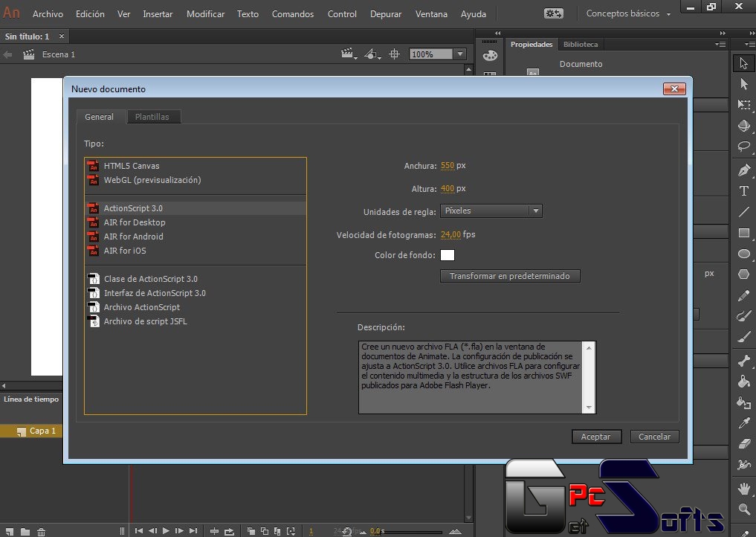The height and width of the screenshot is (537, 756).
Task: Select the Hand tool
Action: tap(743, 488)
